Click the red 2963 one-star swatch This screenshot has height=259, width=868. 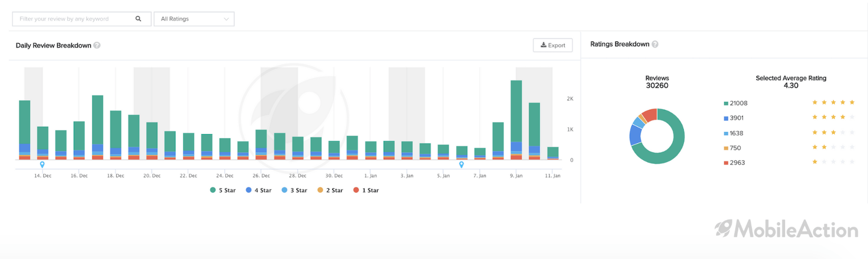(x=726, y=163)
